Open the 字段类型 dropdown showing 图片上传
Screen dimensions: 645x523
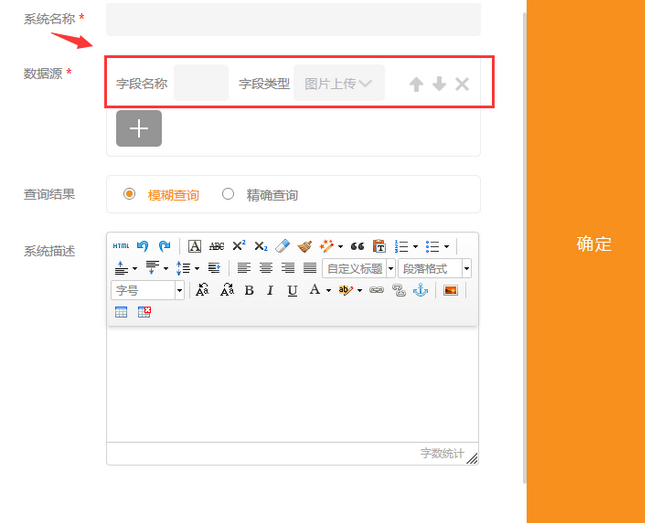339,84
